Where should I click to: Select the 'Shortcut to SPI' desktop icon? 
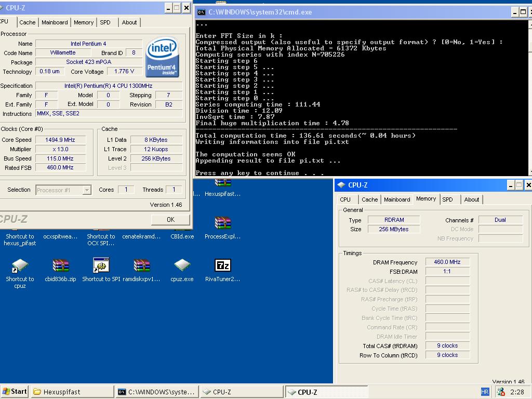(101, 265)
